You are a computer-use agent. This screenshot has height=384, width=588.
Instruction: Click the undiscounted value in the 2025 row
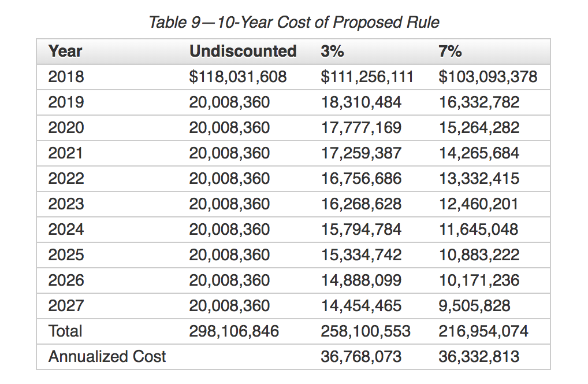[x=229, y=255]
